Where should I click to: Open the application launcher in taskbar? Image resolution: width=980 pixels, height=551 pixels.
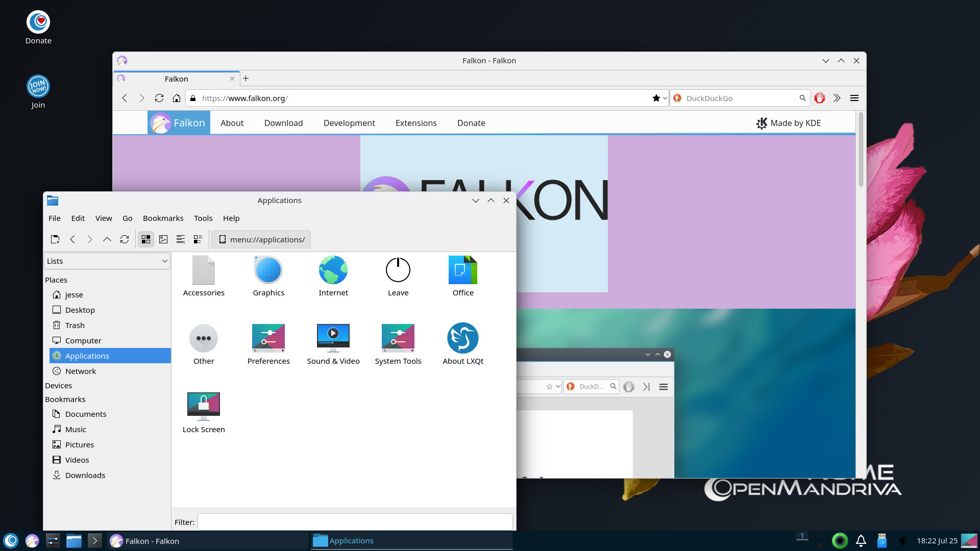point(11,541)
